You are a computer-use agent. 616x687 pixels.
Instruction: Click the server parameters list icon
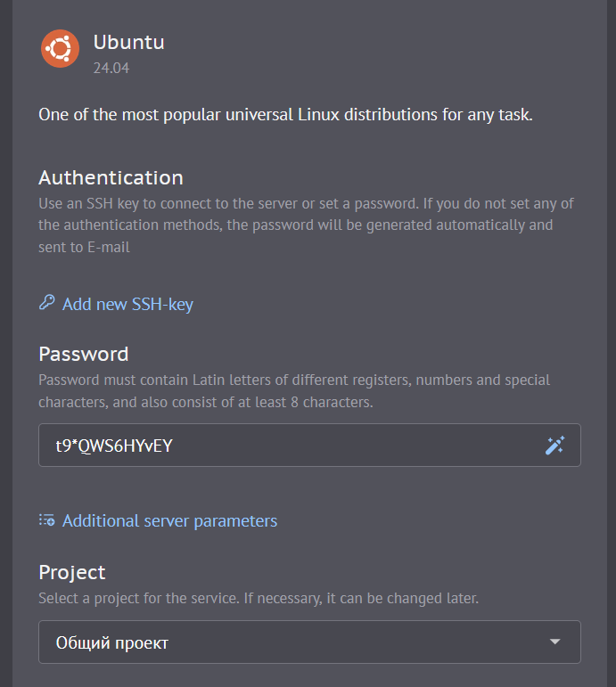click(x=47, y=520)
